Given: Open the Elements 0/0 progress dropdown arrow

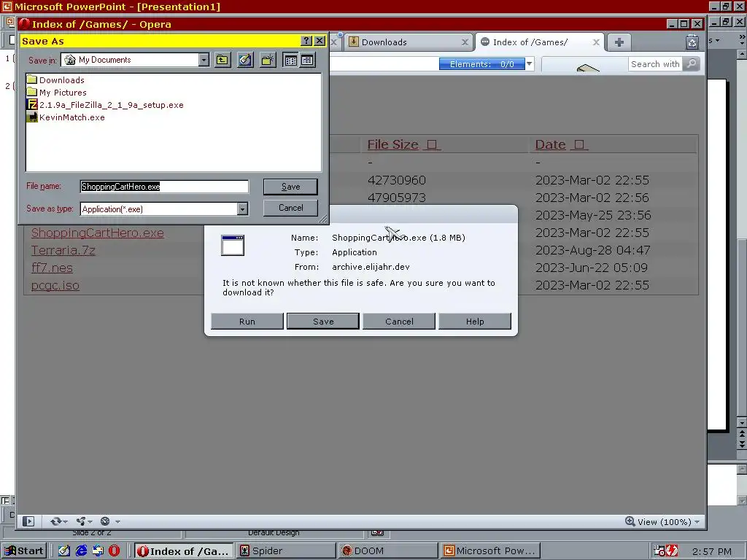Looking at the screenshot, I should point(530,64).
